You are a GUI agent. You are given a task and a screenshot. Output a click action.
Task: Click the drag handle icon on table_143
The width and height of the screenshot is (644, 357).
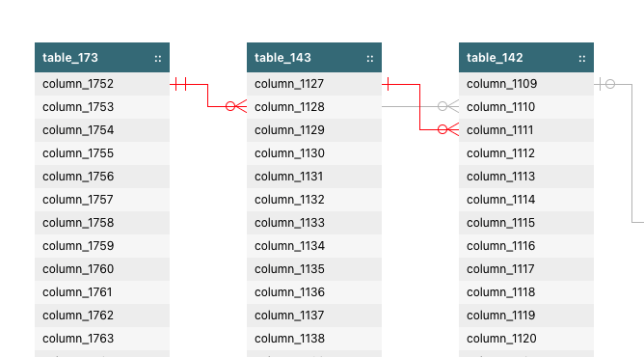click(x=370, y=58)
